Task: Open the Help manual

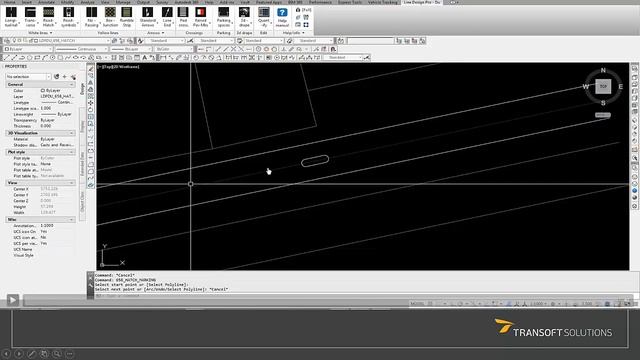Action: [282, 17]
